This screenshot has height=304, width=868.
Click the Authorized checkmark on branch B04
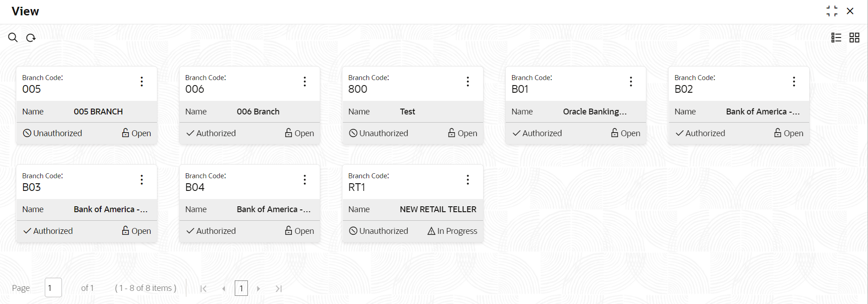coord(190,231)
